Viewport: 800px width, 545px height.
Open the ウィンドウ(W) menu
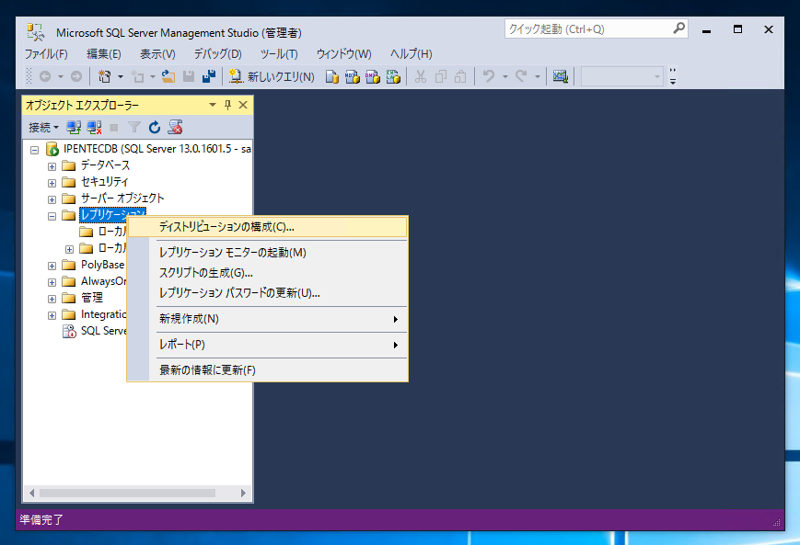coord(344,54)
